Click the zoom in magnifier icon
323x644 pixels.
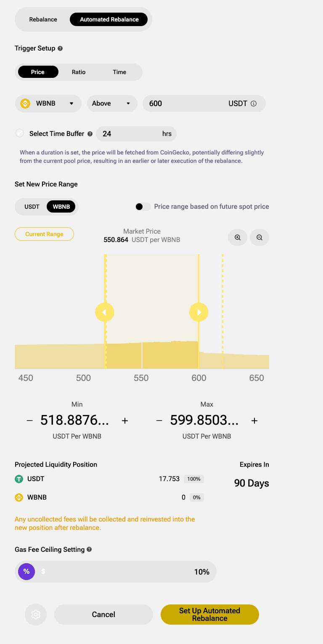[238, 237]
